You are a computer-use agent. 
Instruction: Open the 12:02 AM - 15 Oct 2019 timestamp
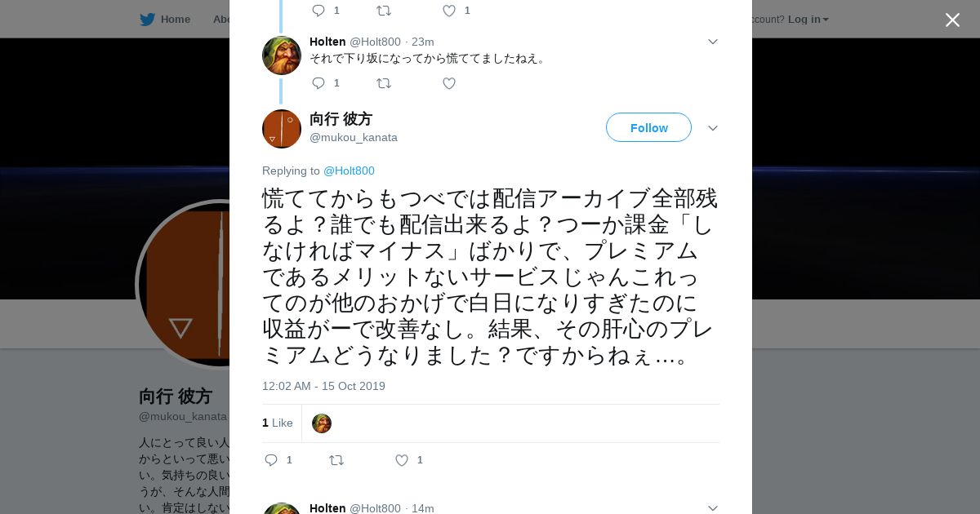tap(323, 386)
